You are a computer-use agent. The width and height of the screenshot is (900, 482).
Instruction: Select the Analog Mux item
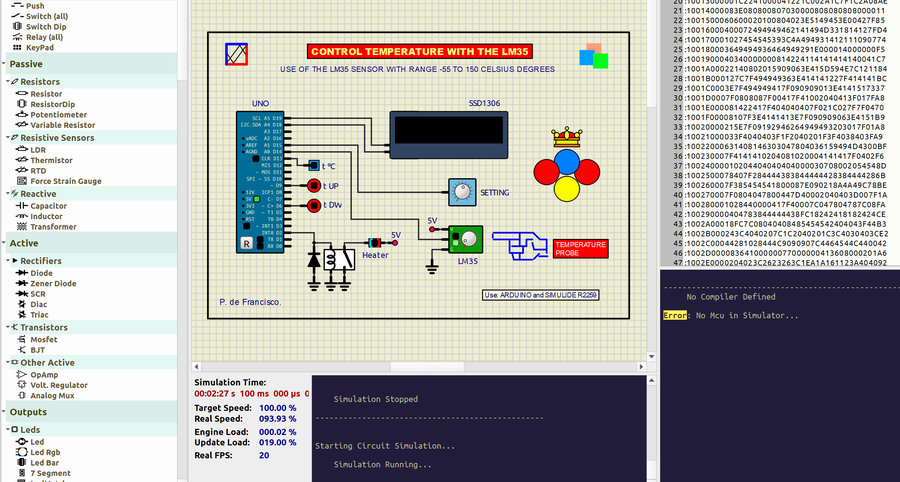(x=54, y=396)
